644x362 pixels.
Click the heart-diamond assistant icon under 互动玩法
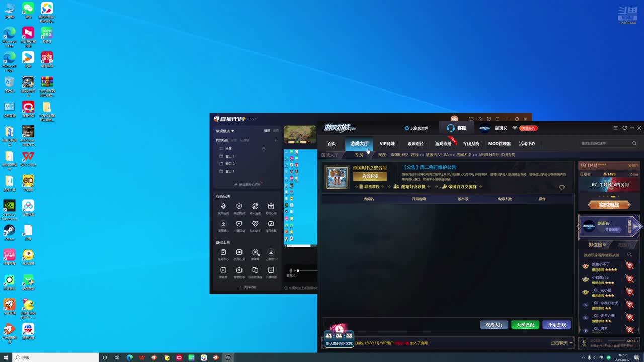click(x=255, y=224)
